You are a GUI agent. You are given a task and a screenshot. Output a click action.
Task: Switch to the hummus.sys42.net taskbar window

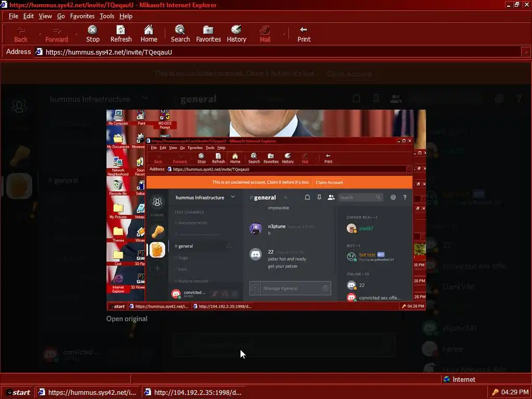[88, 392]
